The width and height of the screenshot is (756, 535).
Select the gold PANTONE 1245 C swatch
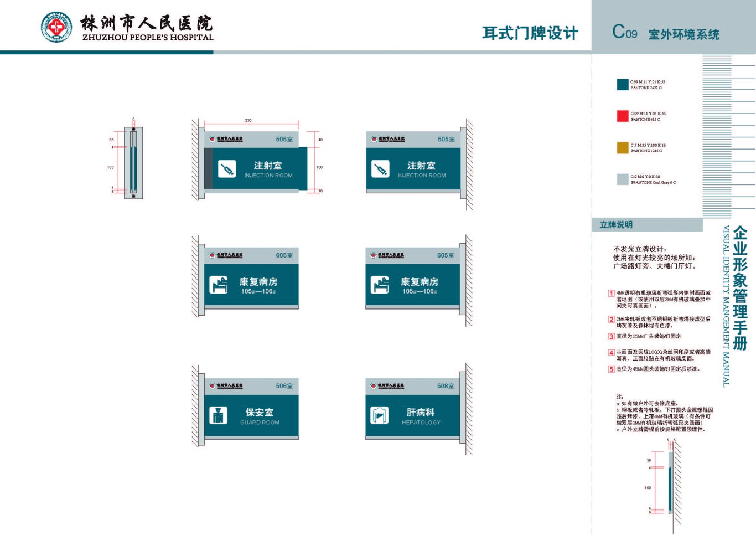(x=623, y=147)
